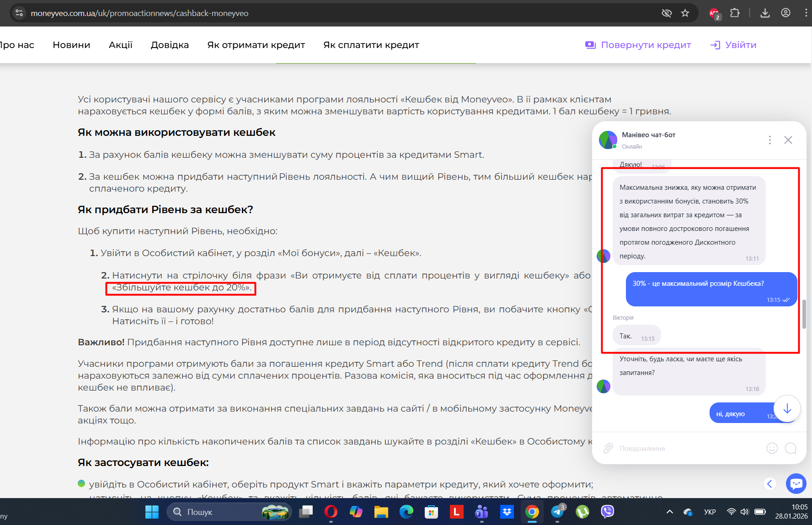
Task: Bookmark this page with the star icon
Action: [x=685, y=13]
